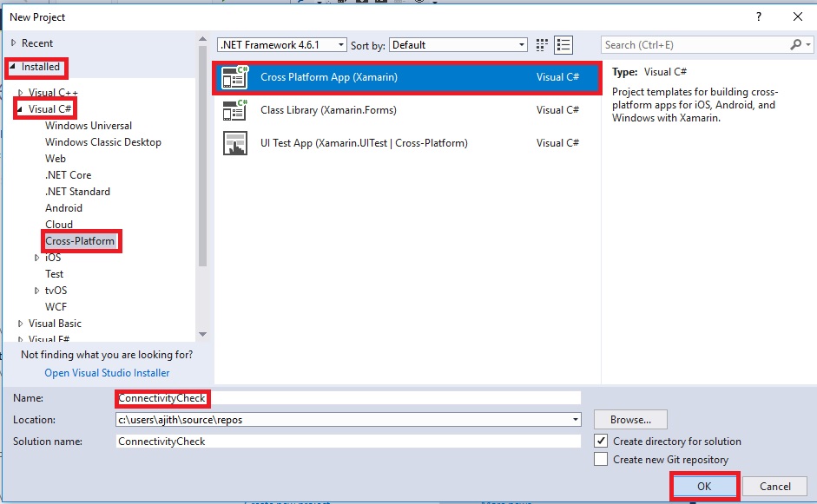Viewport: 817px width, 504px height.
Task: Click the Cancel button
Action: [774, 487]
